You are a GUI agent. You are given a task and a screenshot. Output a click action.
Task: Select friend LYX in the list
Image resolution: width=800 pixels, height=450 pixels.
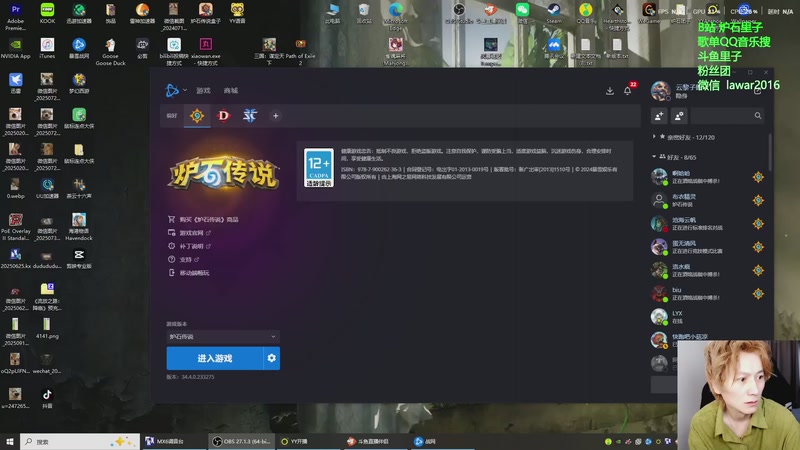tap(708, 317)
